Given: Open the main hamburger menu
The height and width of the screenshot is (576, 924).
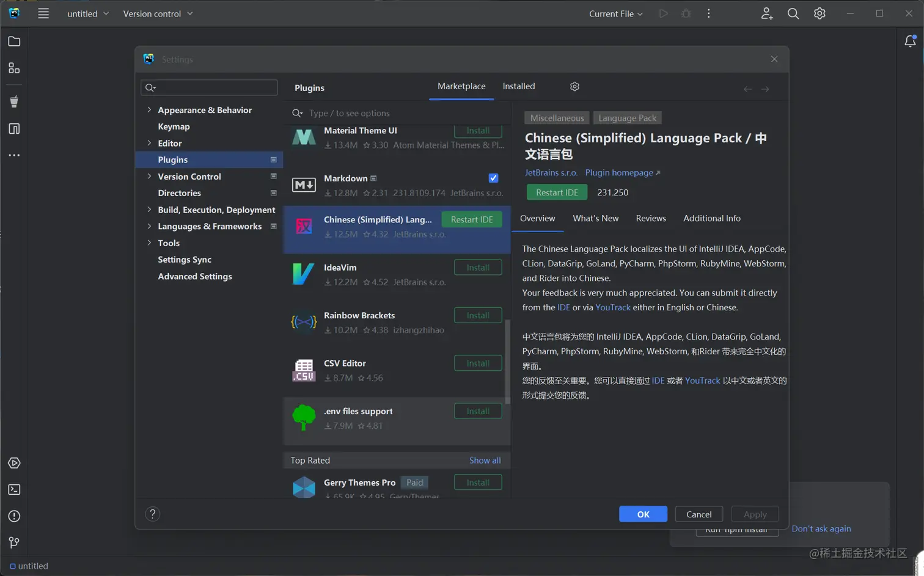Looking at the screenshot, I should [43, 13].
